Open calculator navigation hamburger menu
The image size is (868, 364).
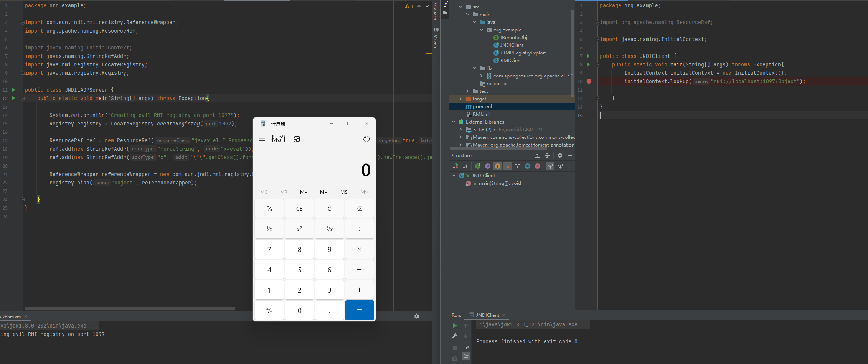coord(262,139)
